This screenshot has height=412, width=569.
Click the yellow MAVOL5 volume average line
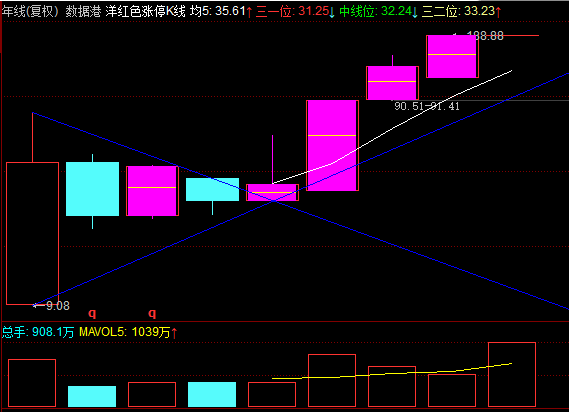coord(392,372)
